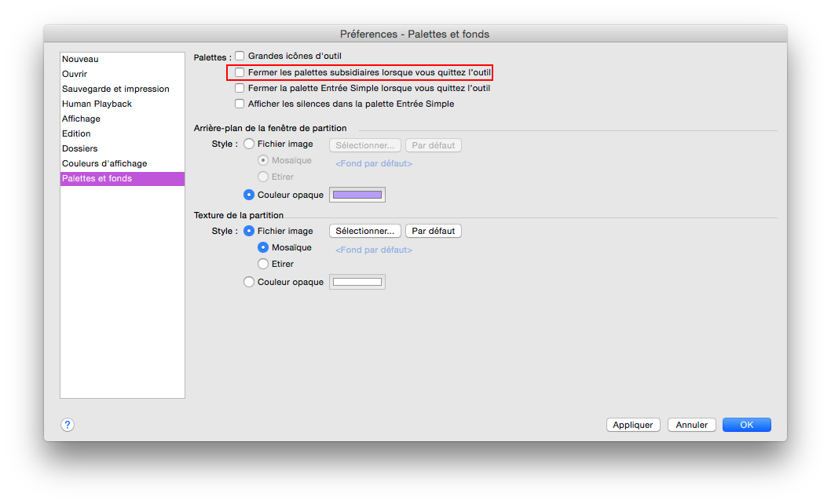
Task: Click Par défaut button under Texture
Action: 434,231
